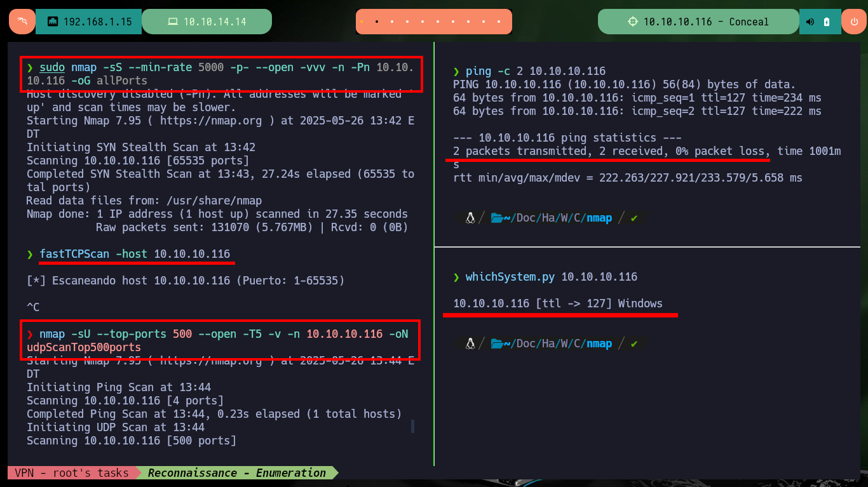The image size is (868, 487).
Task: Click 'PING 10.10.10.116 (10.10.10.116) 56(84) bytes' line
Action: 625,84
